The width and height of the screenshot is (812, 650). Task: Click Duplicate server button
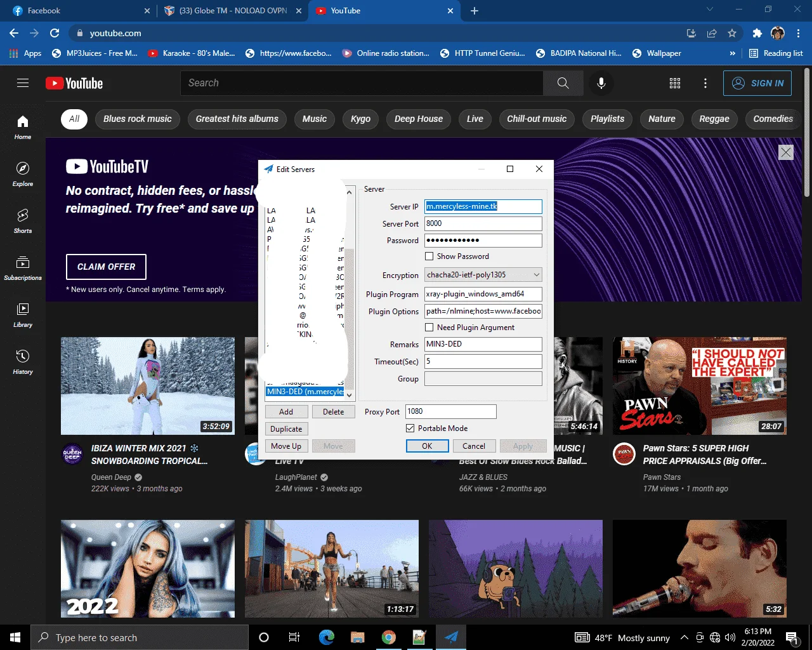[286, 429]
